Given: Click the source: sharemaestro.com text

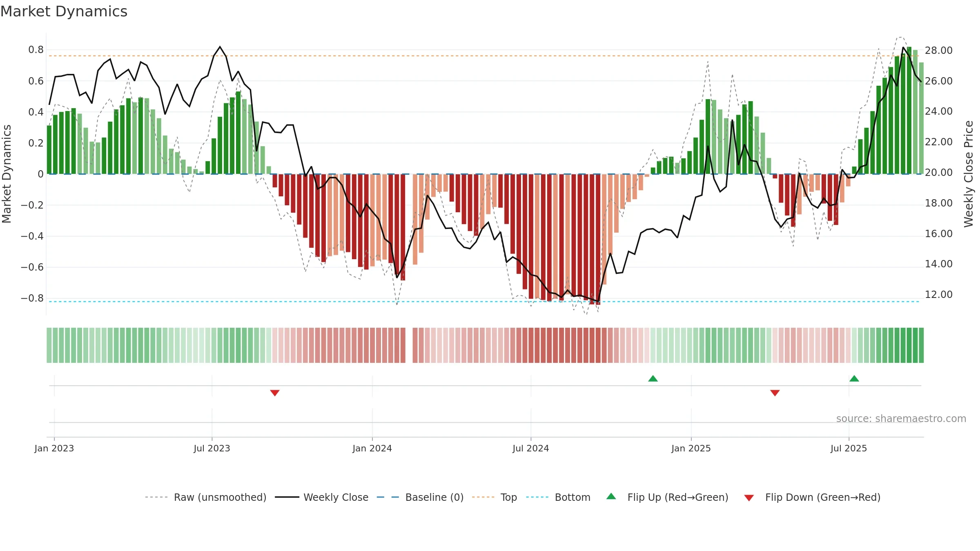Looking at the screenshot, I should 901,418.
